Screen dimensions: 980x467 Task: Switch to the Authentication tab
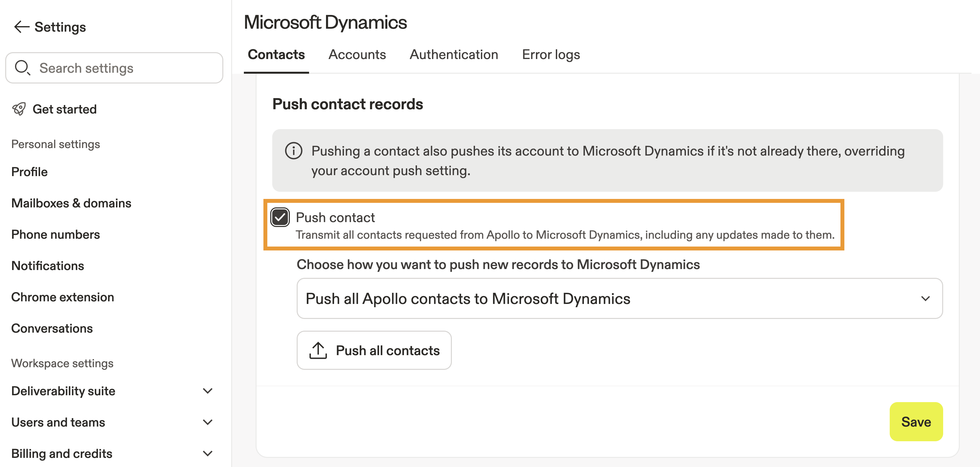point(454,54)
